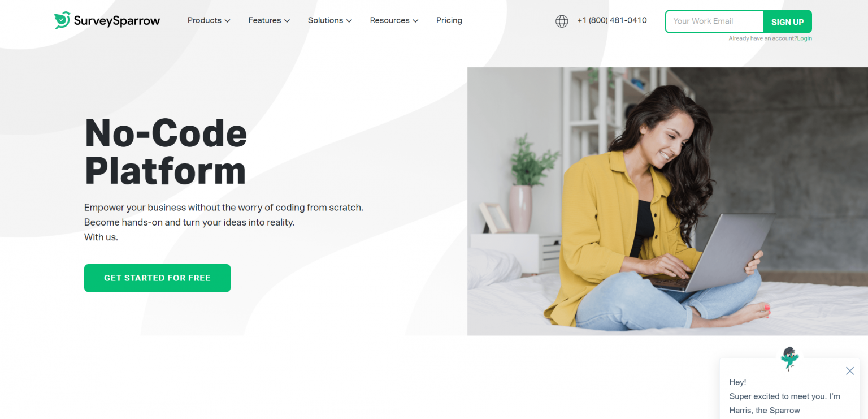Click the GET STARTED FOR FREE button
This screenshot has height=419, width=868.
tap(157, 278)
